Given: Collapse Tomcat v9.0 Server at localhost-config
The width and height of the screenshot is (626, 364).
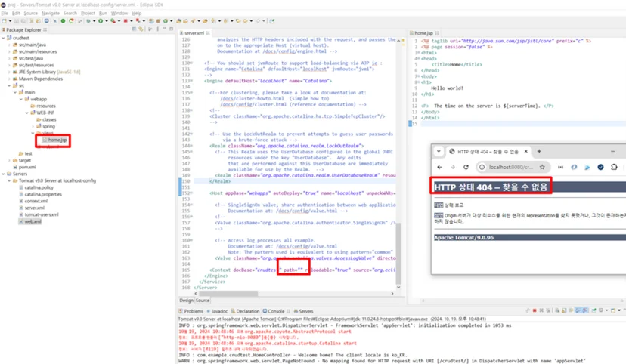Looking at the screenshot, I should pyautogui.click(x=9, y=180).
